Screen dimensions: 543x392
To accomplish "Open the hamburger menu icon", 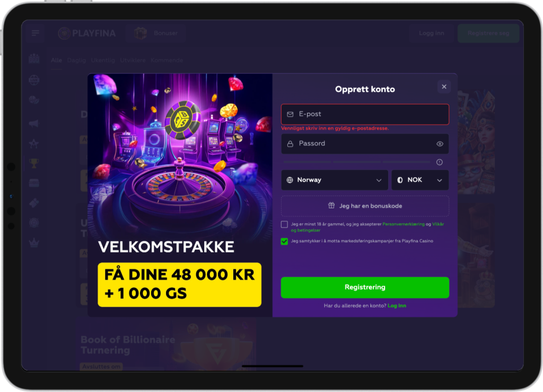I will (35, 33).
